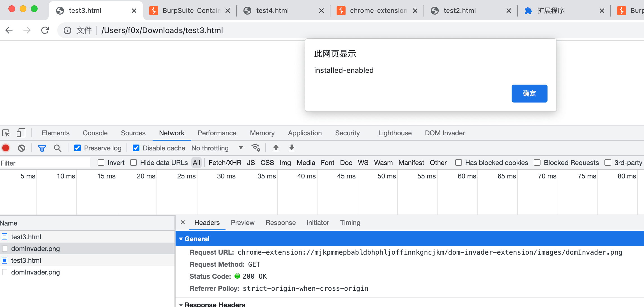This screenshot has width=644, height=307.
Task: Activate the inspect element picker
Action: coord(6,133)
